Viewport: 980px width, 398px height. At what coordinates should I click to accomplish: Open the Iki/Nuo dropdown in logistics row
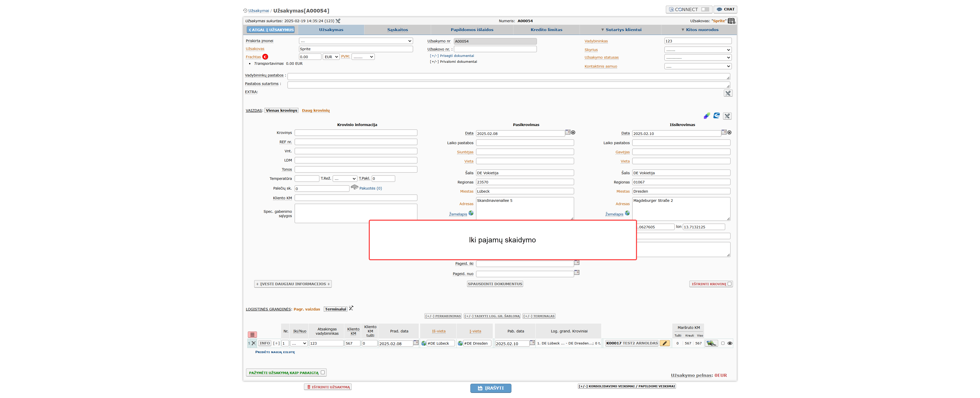[x=299, y=343]
